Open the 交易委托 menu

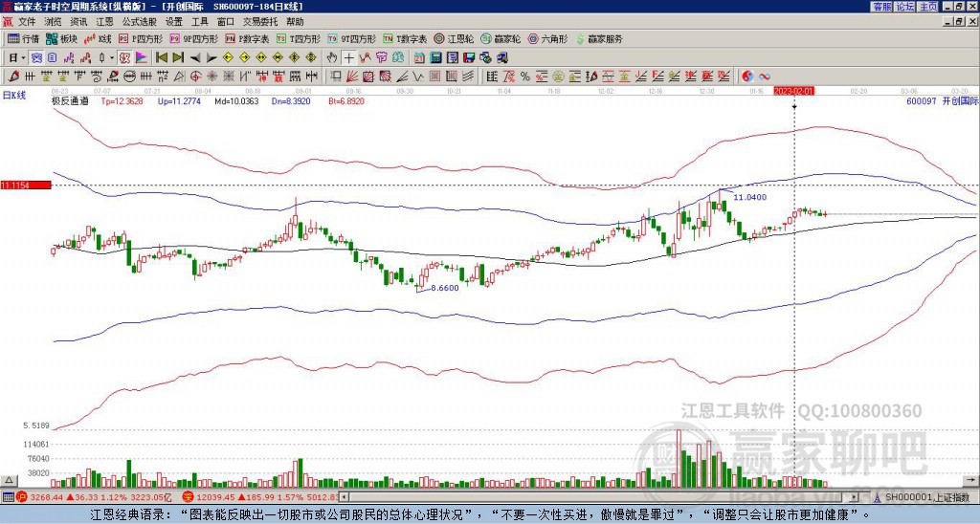(260, 22)
